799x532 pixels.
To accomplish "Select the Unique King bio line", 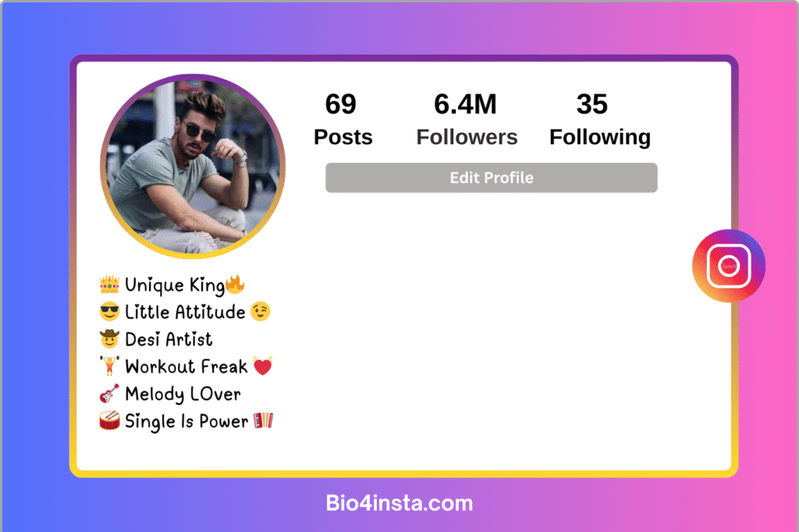I will click(x=172, y=285).
